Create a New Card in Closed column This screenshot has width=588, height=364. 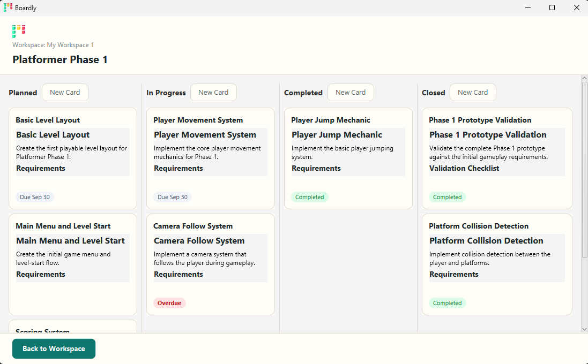(473, 93)
